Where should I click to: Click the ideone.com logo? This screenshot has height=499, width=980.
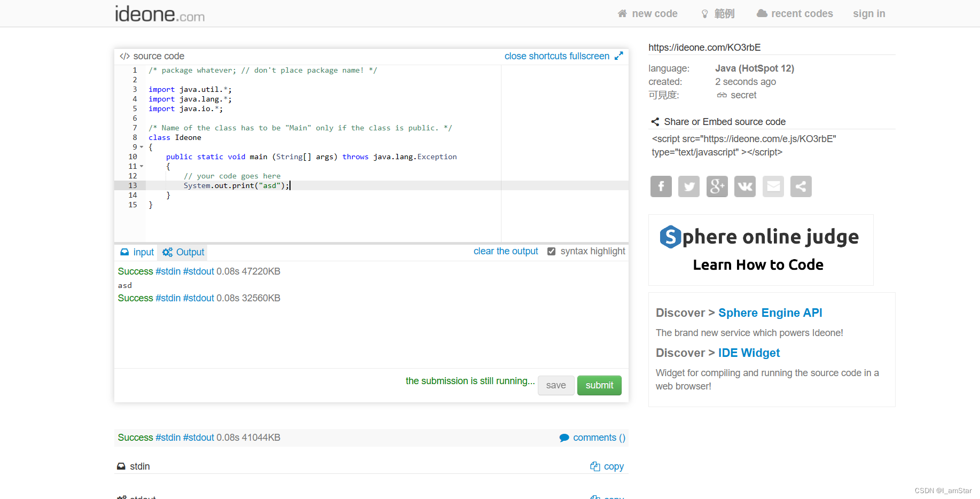click(160, 14)
